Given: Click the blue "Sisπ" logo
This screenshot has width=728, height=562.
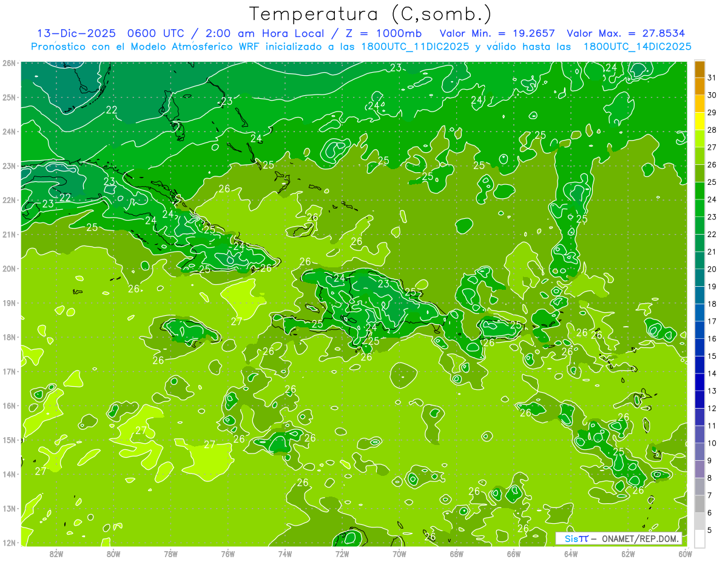Looking at the screenshot, I should pyautogui.click(x=576, y=538).
